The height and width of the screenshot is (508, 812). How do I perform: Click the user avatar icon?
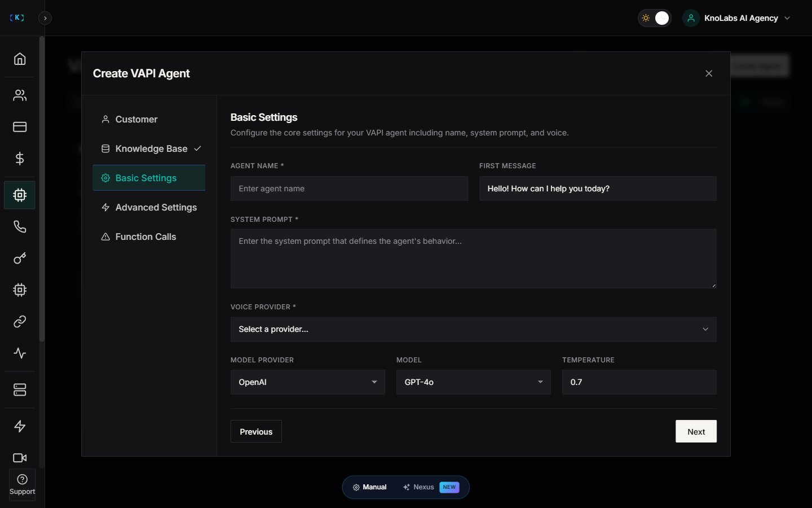pyautogui.click(x=691, y=18)
